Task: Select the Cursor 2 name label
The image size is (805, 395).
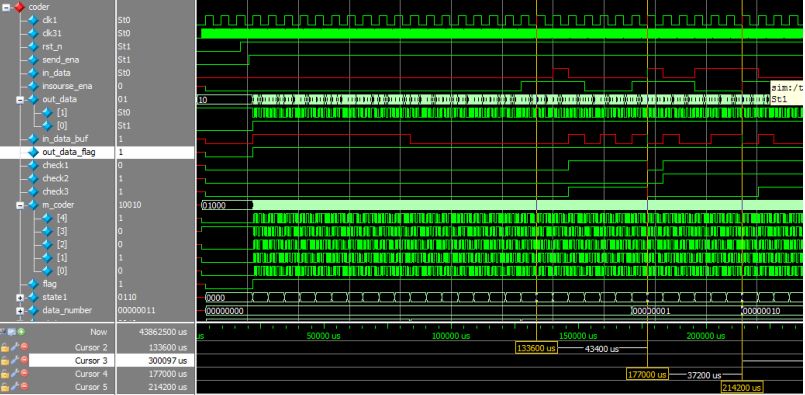Action: click(x=91, y=347)
